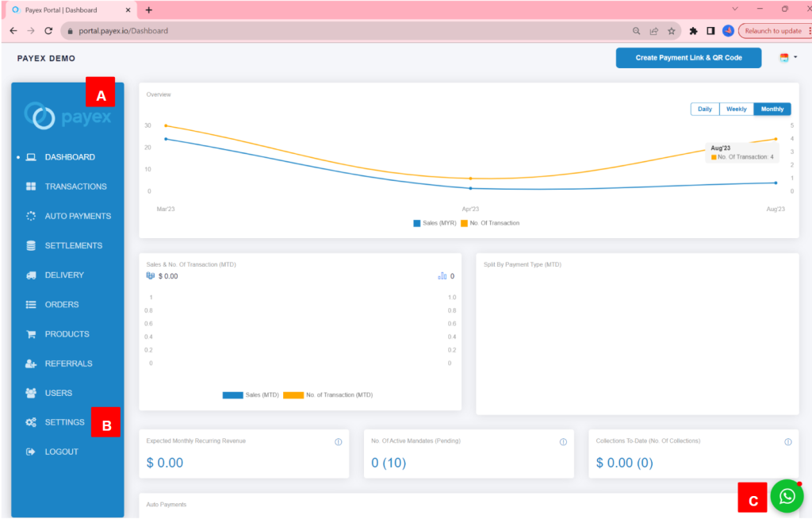Click Create Payment Link & QR Code
Image resolution: width=812 pixels, height=523 pixels.
(688, 57)
